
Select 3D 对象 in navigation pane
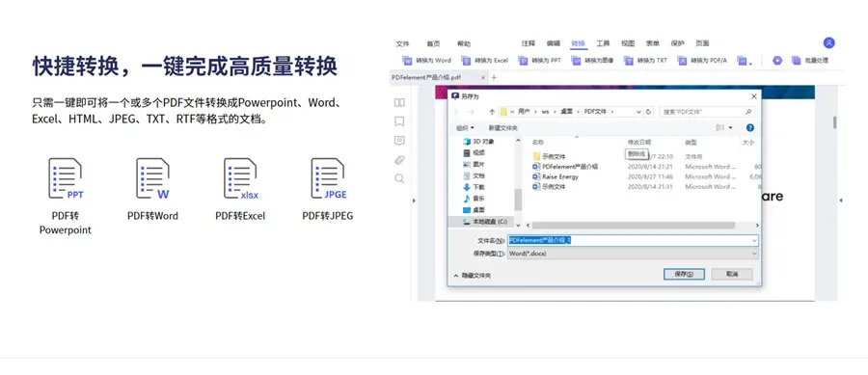click(x=478, y=142)
